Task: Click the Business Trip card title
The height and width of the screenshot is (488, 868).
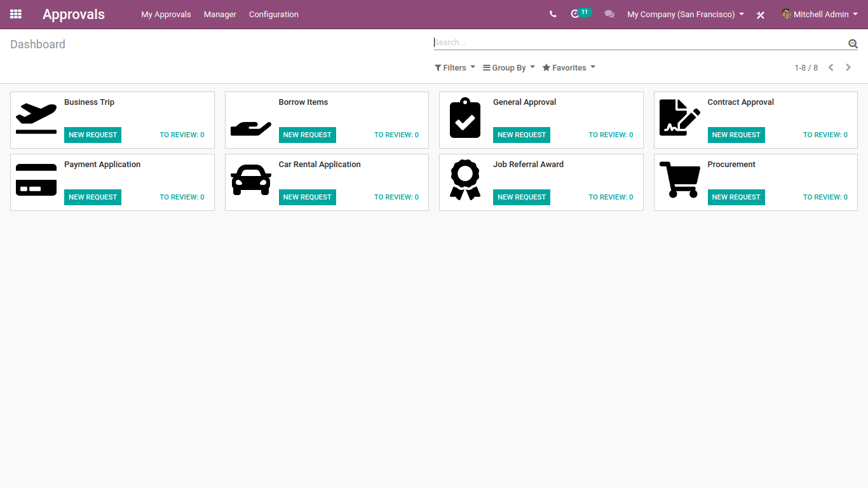Action: pyautogui.click(x=89, y=102)
